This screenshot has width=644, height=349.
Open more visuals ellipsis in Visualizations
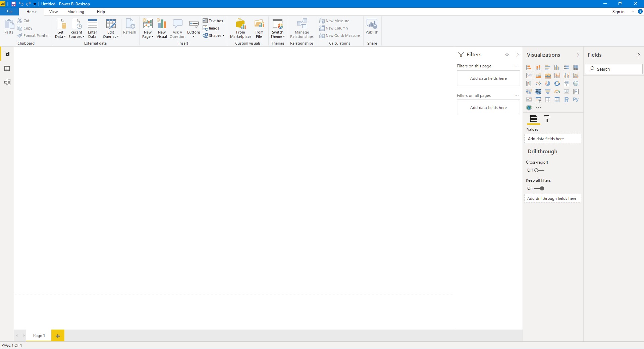(538, 108)
